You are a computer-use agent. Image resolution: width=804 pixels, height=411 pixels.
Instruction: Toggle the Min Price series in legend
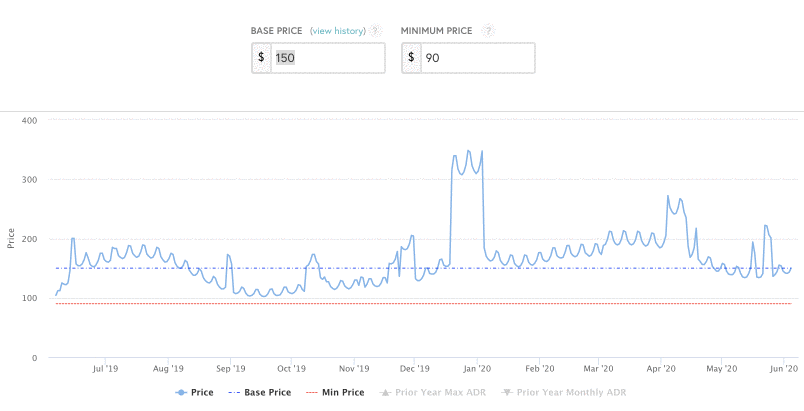[x=335, y=393]
